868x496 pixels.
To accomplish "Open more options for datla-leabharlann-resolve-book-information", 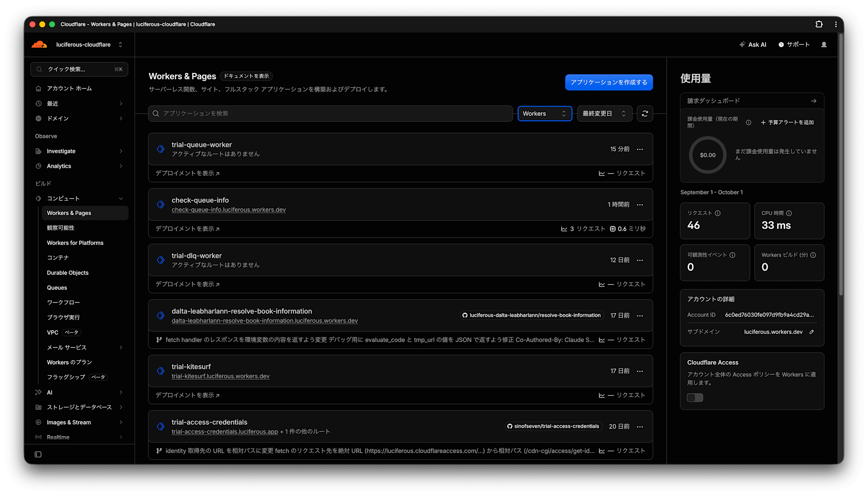I will (640, 316).
